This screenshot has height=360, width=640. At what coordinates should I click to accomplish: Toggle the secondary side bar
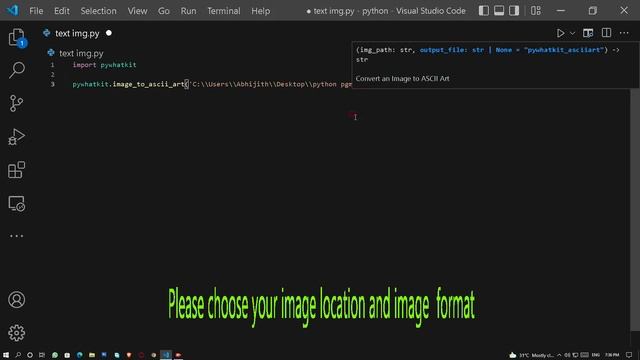[x=514, y=11]
